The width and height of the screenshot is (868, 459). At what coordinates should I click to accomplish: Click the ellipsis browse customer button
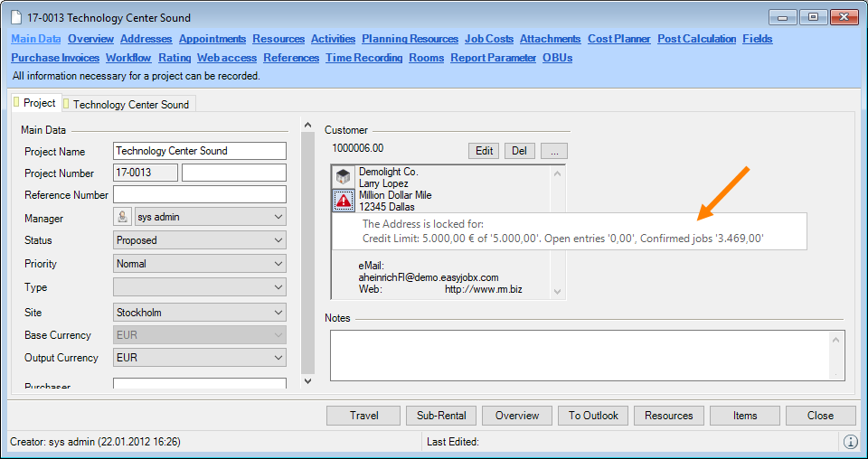coord(554,151)
